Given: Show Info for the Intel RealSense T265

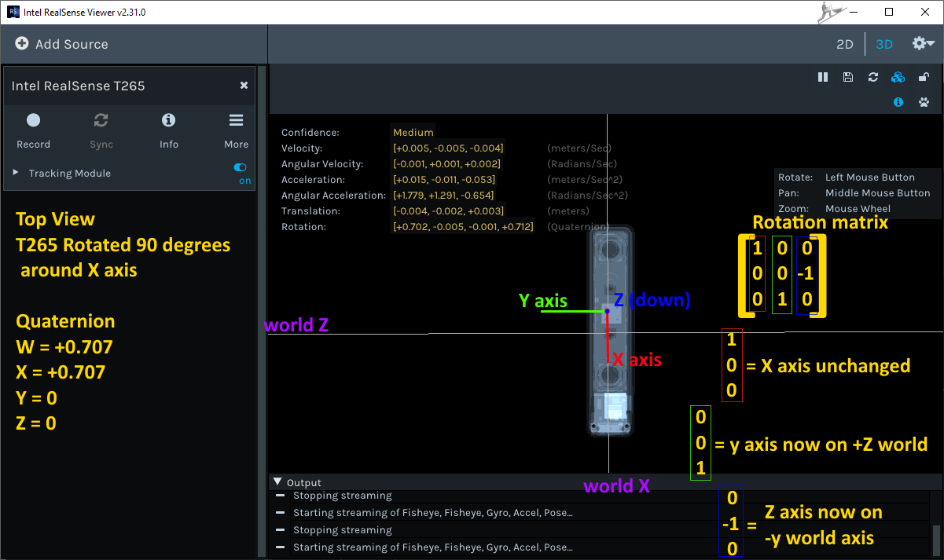Looking at the screenshot, I should click(x=168, y=120).
